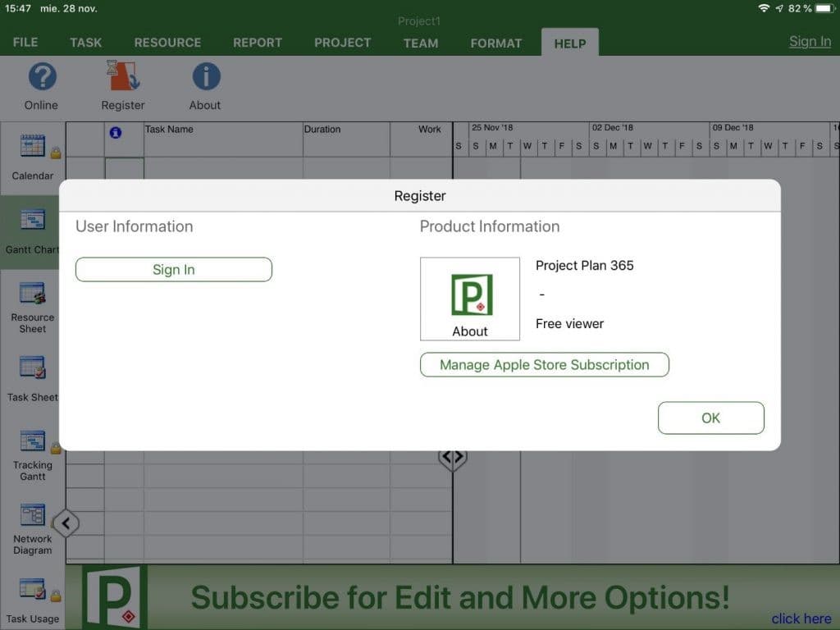Collapse the view sidebar with arrow handle

click(x=66, y=523)
